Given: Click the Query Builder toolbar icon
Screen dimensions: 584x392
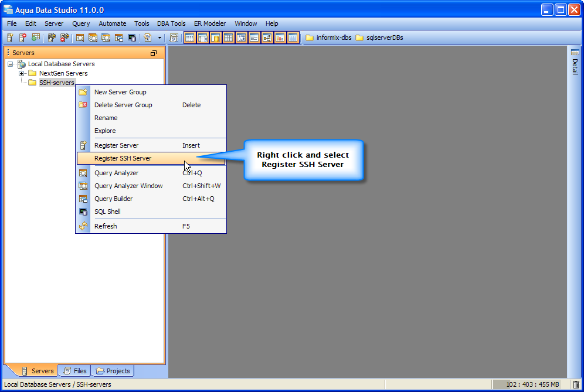Looking at the screenshot, I should tap(119, 38).
